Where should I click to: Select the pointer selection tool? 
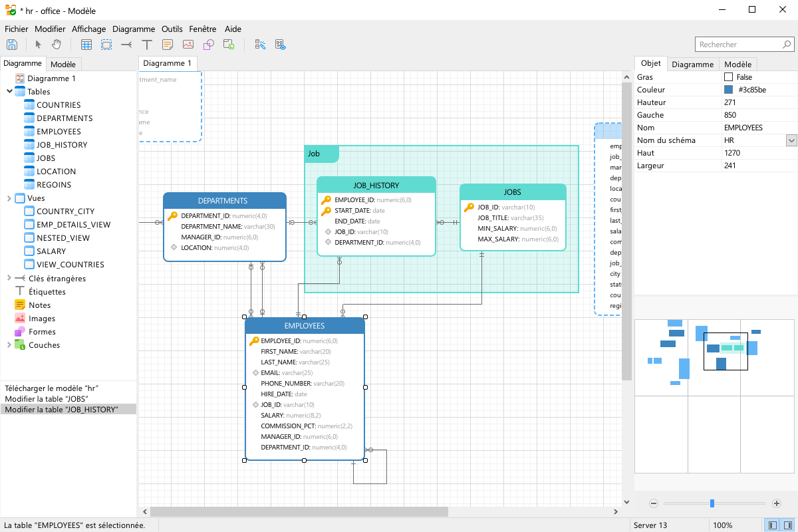pos(38,45)
